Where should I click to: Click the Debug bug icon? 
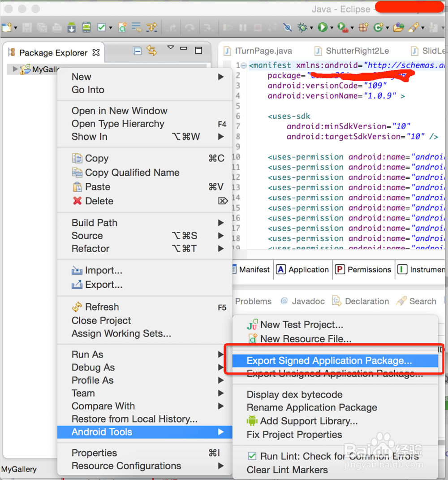[302, 27]
